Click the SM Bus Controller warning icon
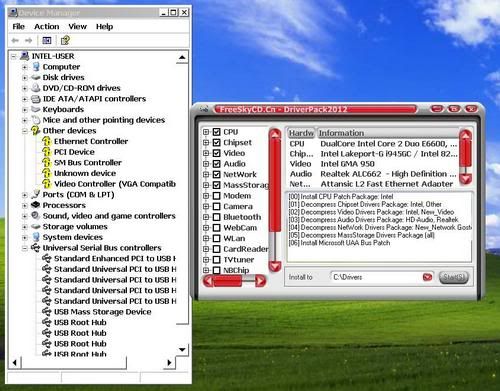Screen dimensions: 500x391 (47, 162)
